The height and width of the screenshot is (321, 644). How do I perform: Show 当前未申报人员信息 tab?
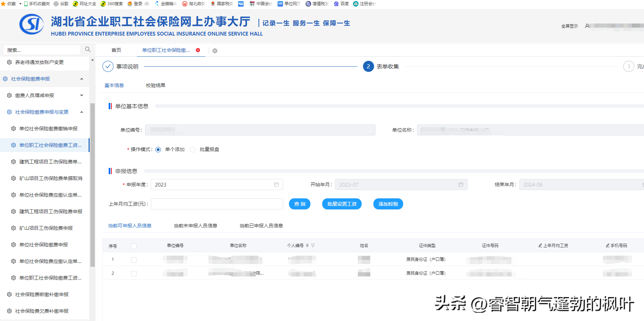pos(196,226)
